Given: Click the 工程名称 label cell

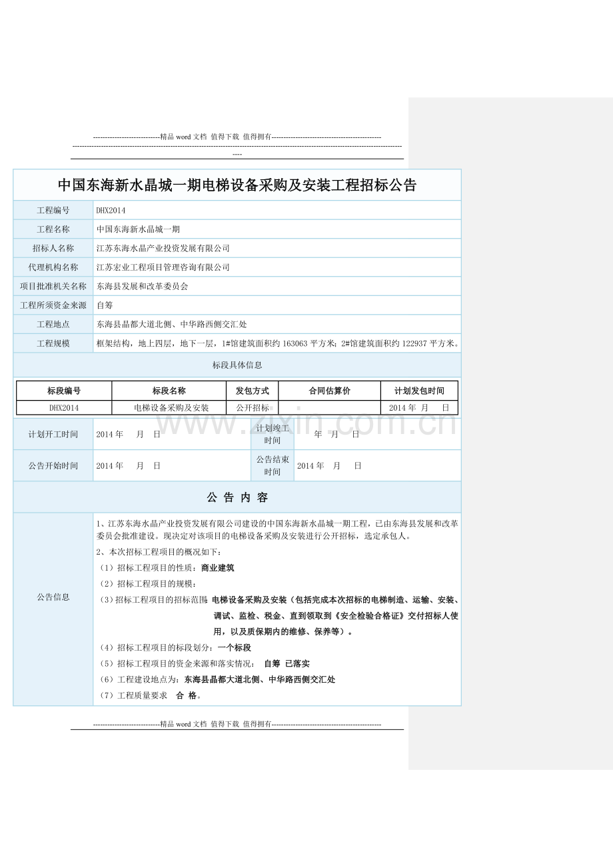Looking at the screenshot, I should pos(53,229).
